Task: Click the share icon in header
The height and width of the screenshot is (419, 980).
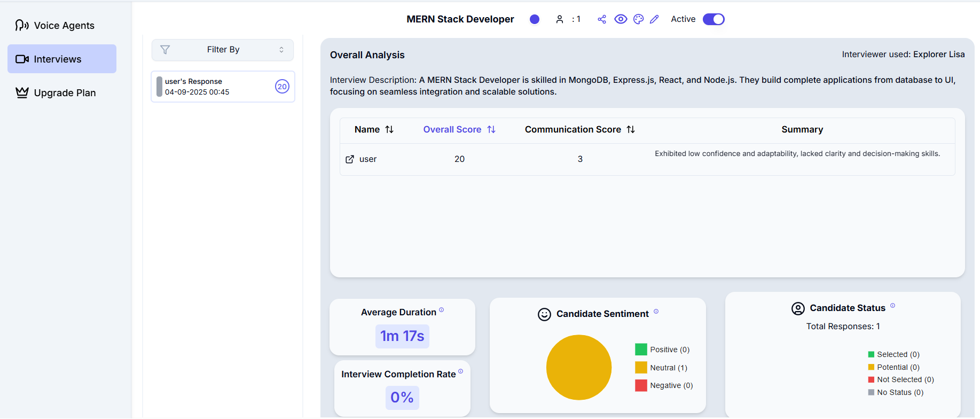Action: (x=602, y=19)
